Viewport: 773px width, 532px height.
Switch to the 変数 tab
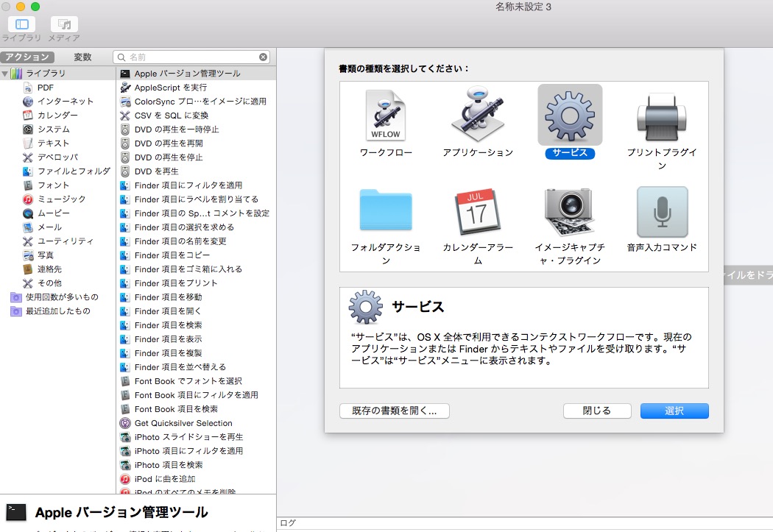tap(83, 57)
